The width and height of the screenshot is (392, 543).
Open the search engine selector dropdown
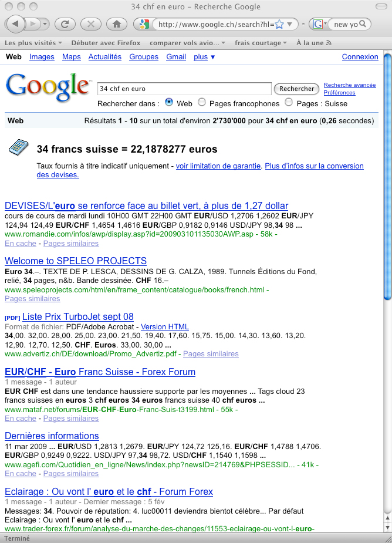(320, 24)
